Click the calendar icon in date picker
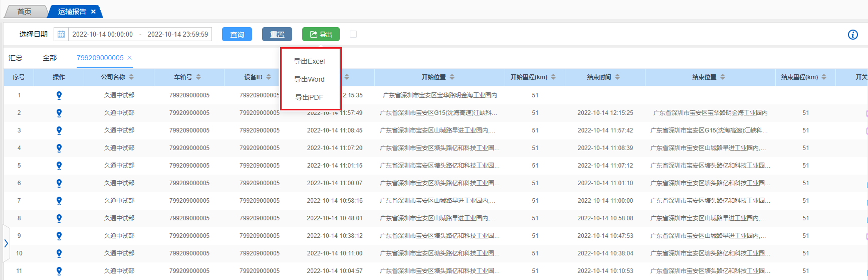This screenshot has width=868, height=280. click(x=61, y=34)
